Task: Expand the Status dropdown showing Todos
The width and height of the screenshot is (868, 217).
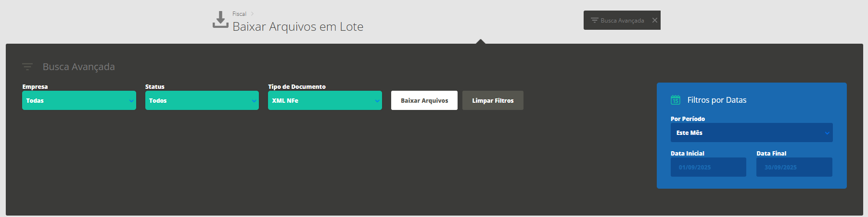Action: tap(202, 100)
